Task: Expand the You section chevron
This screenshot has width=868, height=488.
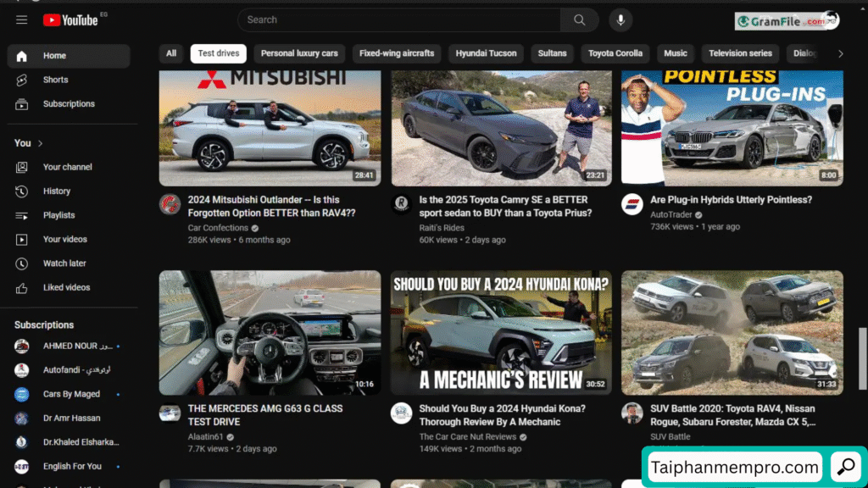Action: click(x=40, y=143)
